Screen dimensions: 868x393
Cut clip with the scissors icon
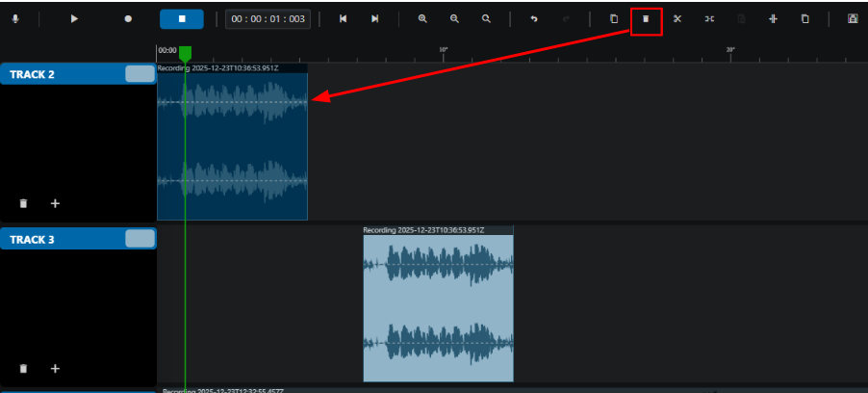677,19
